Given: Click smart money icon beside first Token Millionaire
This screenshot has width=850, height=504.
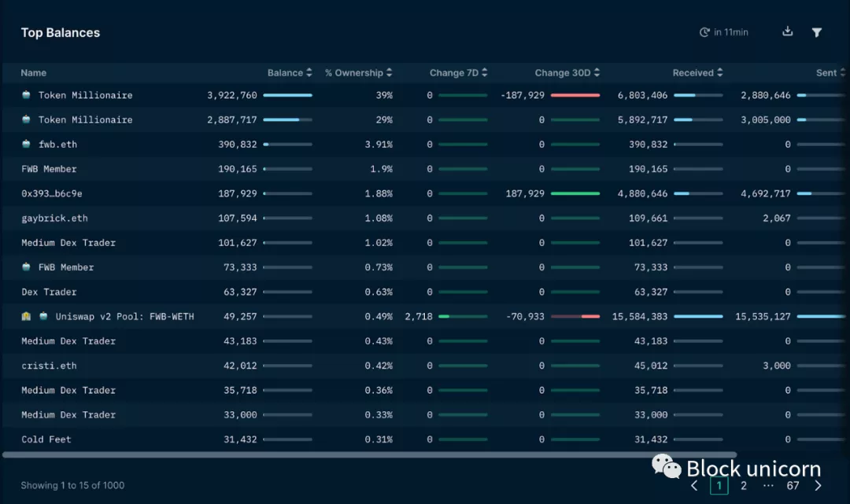Looking at the screenshot, I should pyautogui.click(x=26, y=94).
